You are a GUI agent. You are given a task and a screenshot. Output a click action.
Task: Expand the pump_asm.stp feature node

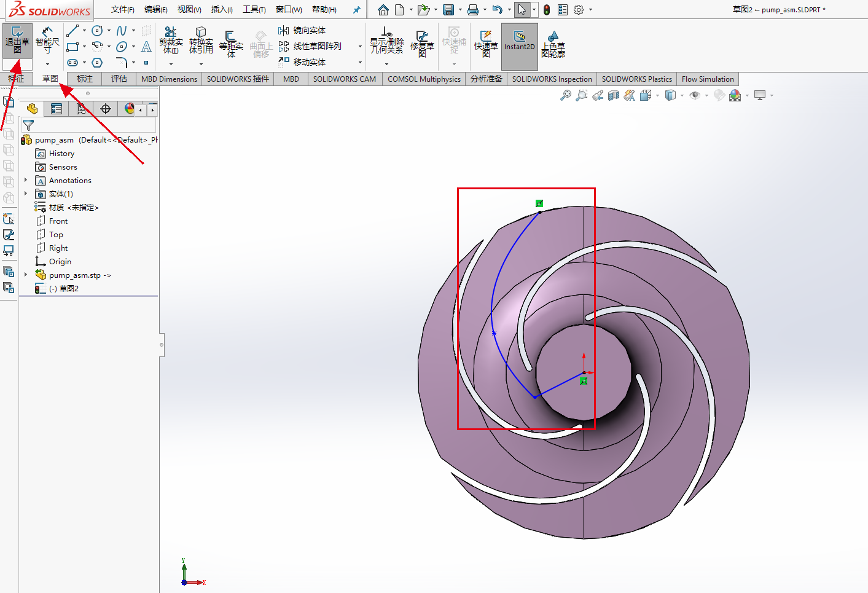26,275
